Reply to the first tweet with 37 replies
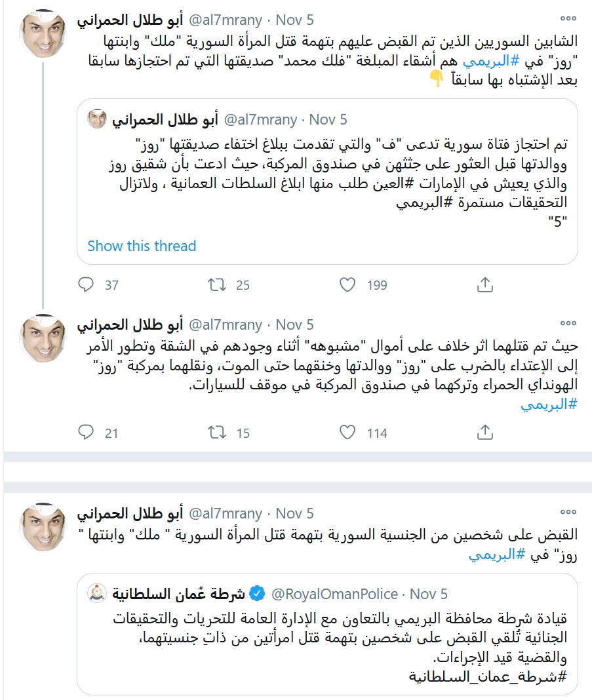592x700 pixels. click(x=87, y=284)
